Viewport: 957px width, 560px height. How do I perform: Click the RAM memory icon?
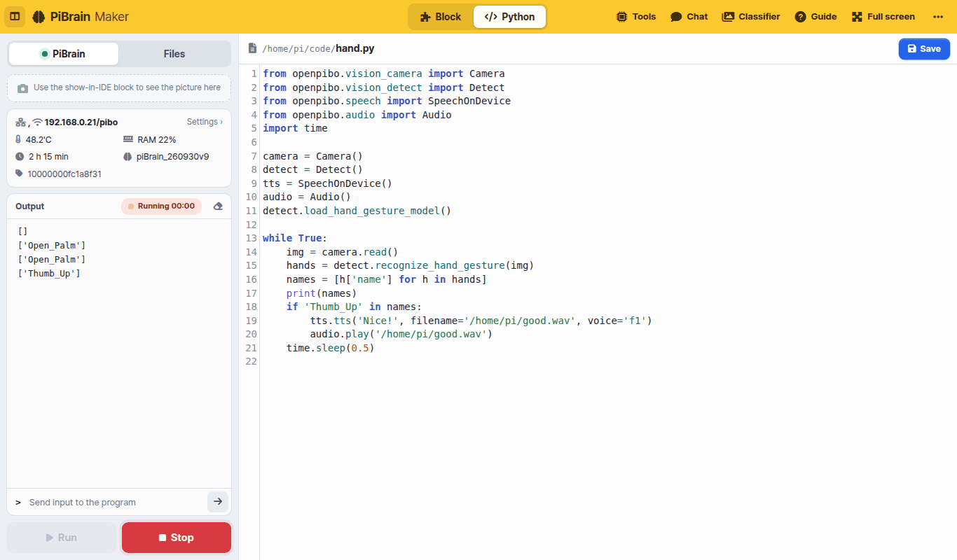(128, 139)
